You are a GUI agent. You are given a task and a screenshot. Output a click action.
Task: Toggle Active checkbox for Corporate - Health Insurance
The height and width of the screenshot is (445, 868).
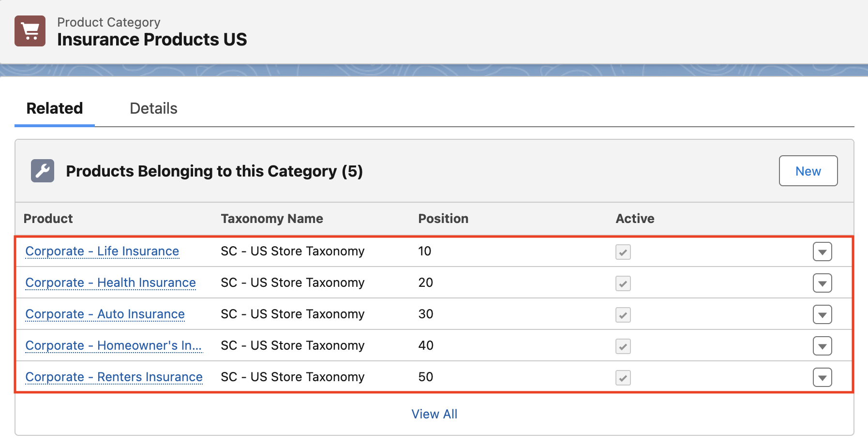coord(623,283)
